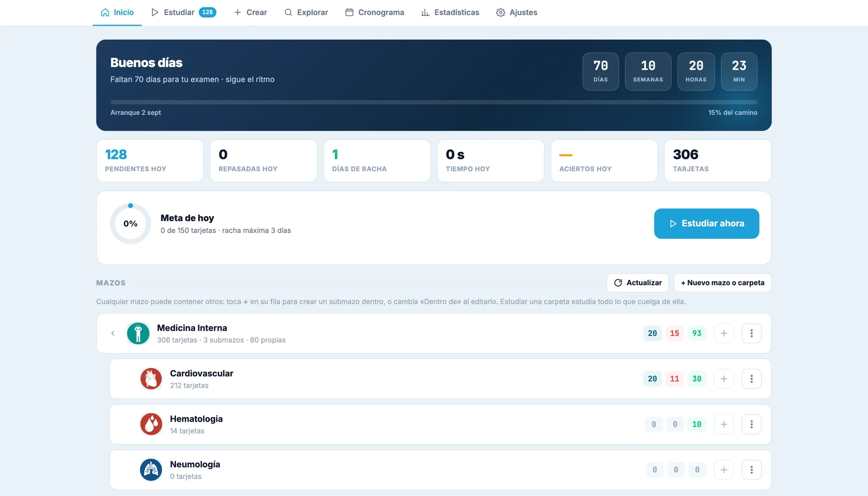
Task: Click the Neumología lungs icon
Action: pyautogui.click(x=151, y=470)
